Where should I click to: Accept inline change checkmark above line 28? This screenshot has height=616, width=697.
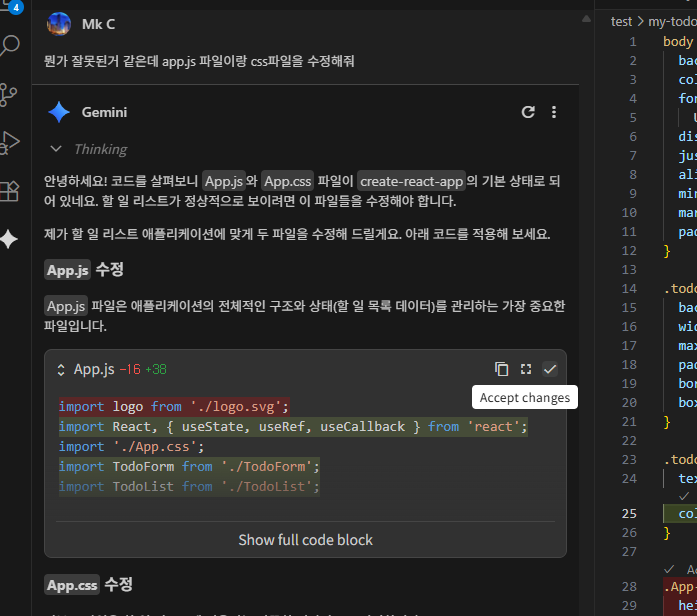point(669,569)
